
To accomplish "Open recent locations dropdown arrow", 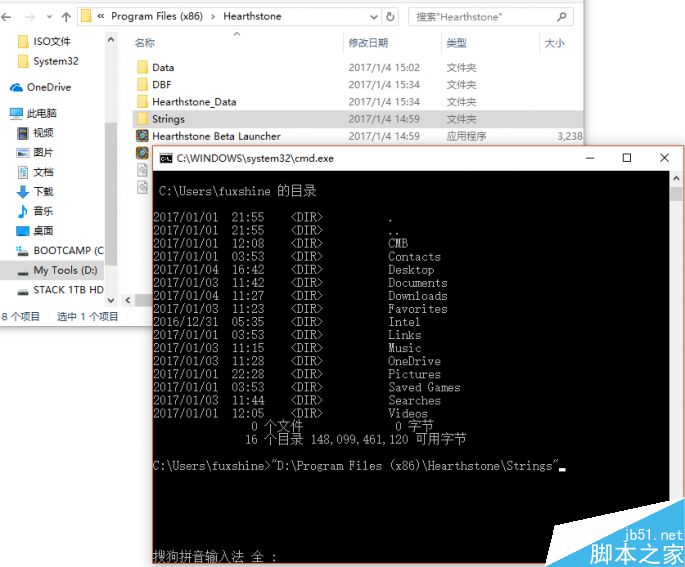I will [x=49, y=17].
